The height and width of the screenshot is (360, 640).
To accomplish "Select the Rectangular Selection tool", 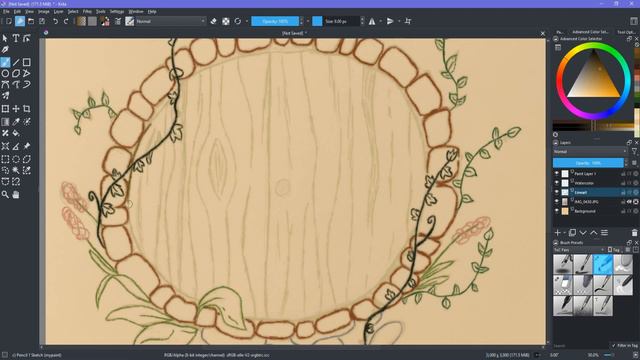I will point(5,159).
